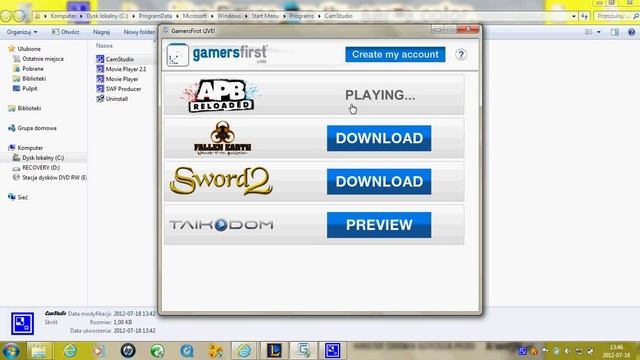Open the Biblioteki library group

pos(24,108)
